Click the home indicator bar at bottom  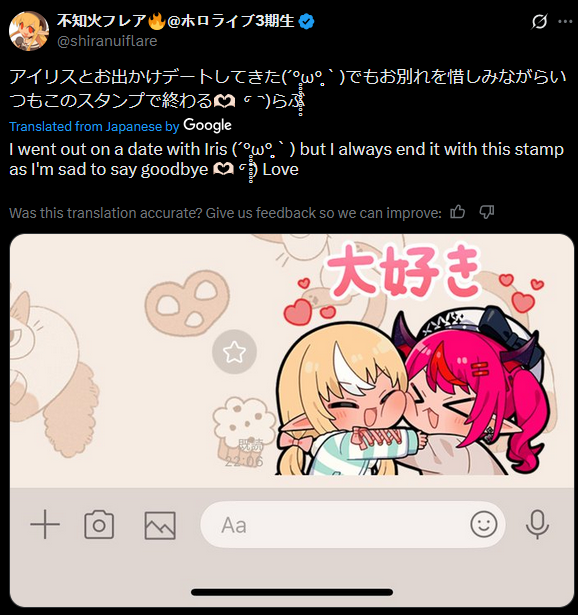click(292, 592)
